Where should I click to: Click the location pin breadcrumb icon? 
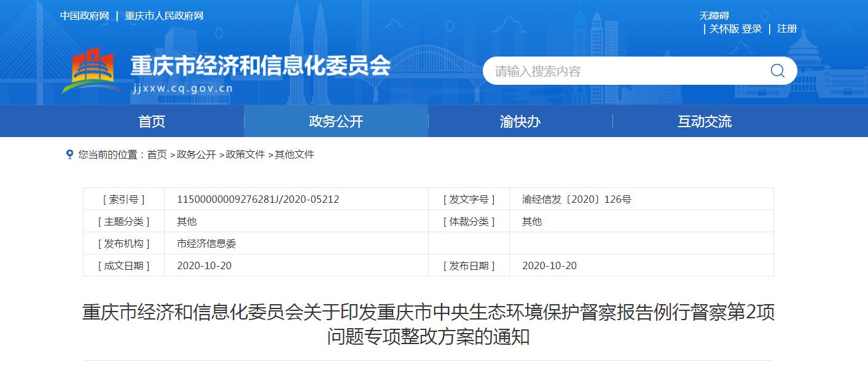[68, 154]
